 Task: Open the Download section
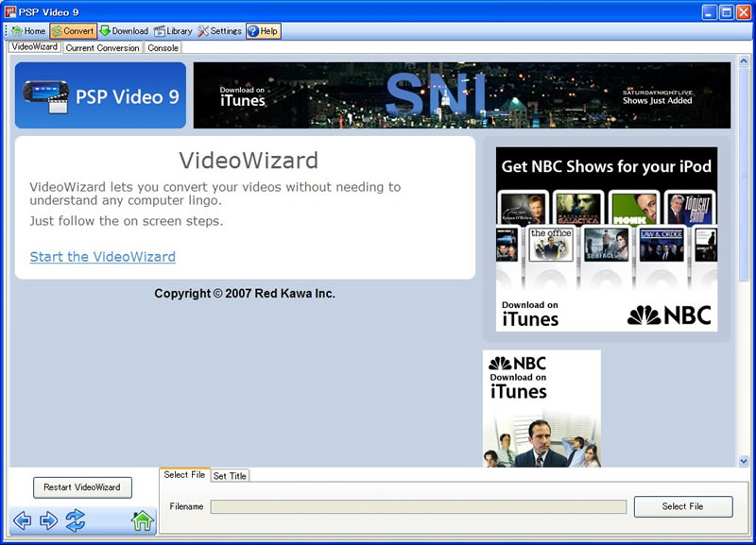[125, 31]
